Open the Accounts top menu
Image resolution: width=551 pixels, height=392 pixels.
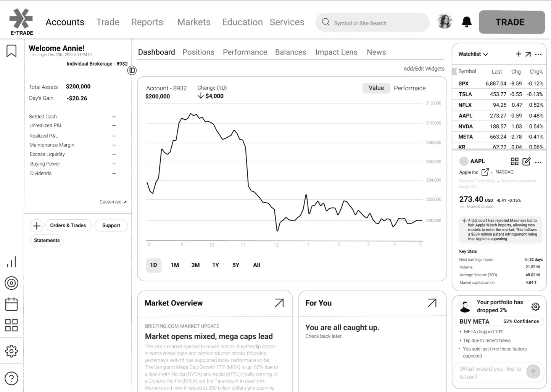pyautogui.click(x=65, y=22)
